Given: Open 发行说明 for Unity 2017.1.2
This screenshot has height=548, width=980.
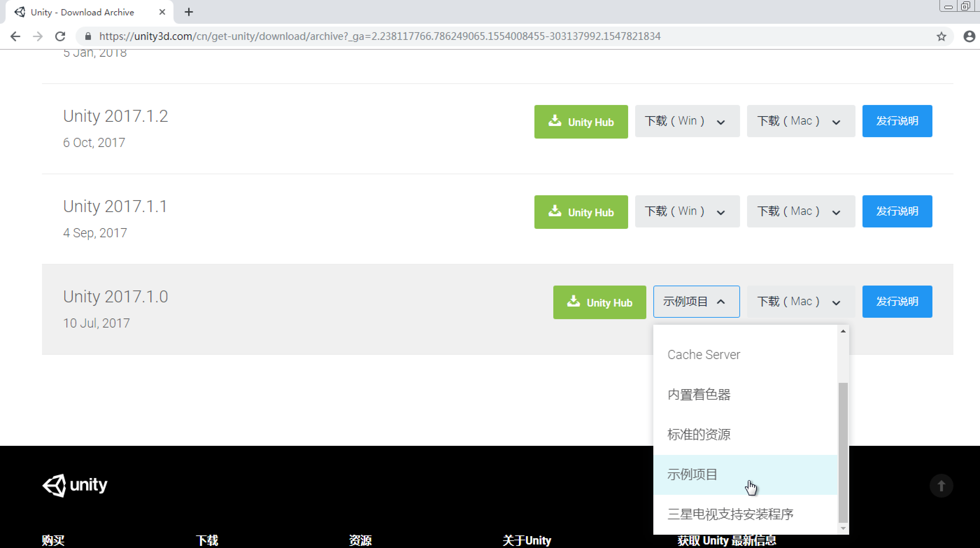Looking at the screenshot, I should pyautogui.click(x=897, y=121).
